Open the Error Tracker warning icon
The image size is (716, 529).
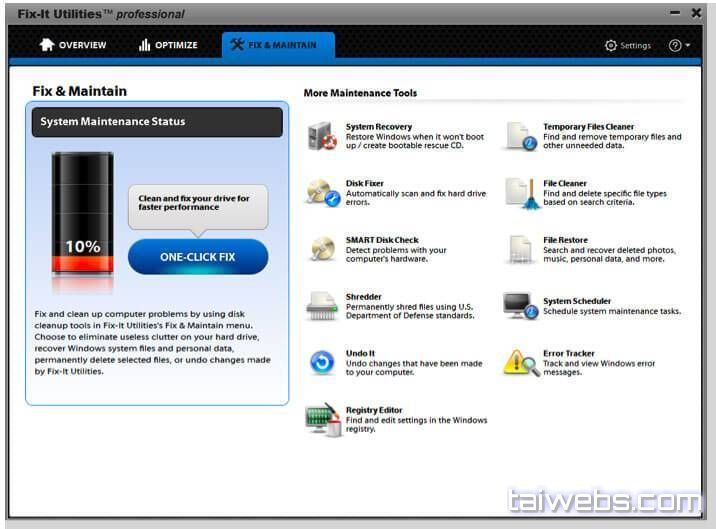(x=520, y=362)
